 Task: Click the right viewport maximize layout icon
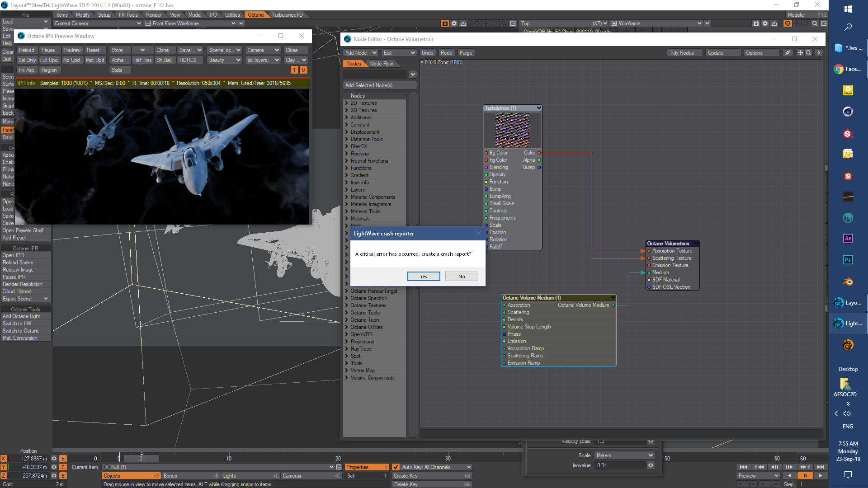tap(824, 23)
